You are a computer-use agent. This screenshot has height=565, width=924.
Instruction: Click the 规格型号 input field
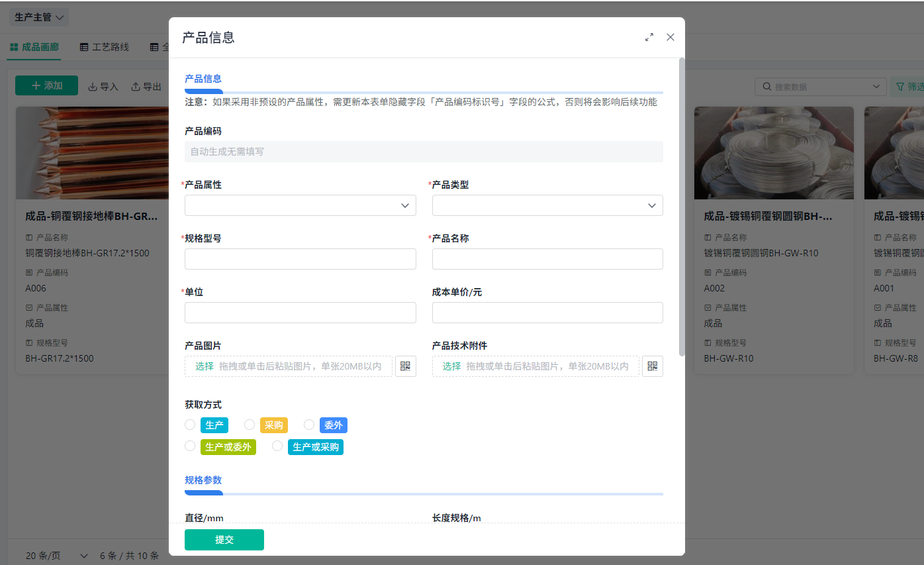(x=300, y=258)
